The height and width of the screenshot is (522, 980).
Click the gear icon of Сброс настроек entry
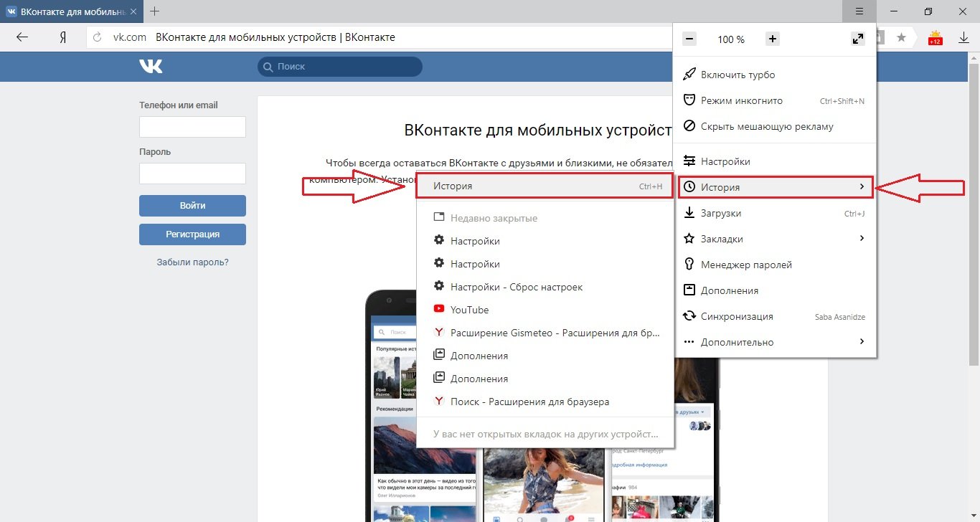(439, 286)
